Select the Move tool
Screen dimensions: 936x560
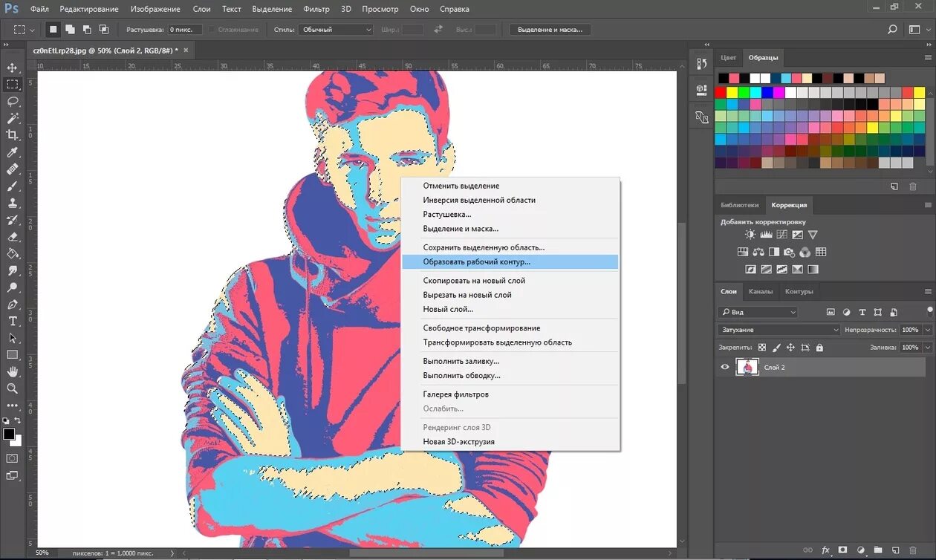click(x=12, y=68)
